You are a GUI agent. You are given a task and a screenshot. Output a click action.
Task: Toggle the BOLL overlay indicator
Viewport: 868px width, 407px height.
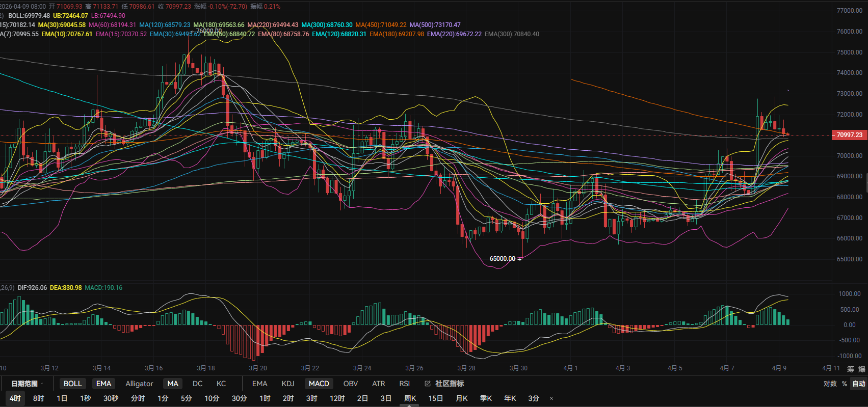click(x=72, y=384)
